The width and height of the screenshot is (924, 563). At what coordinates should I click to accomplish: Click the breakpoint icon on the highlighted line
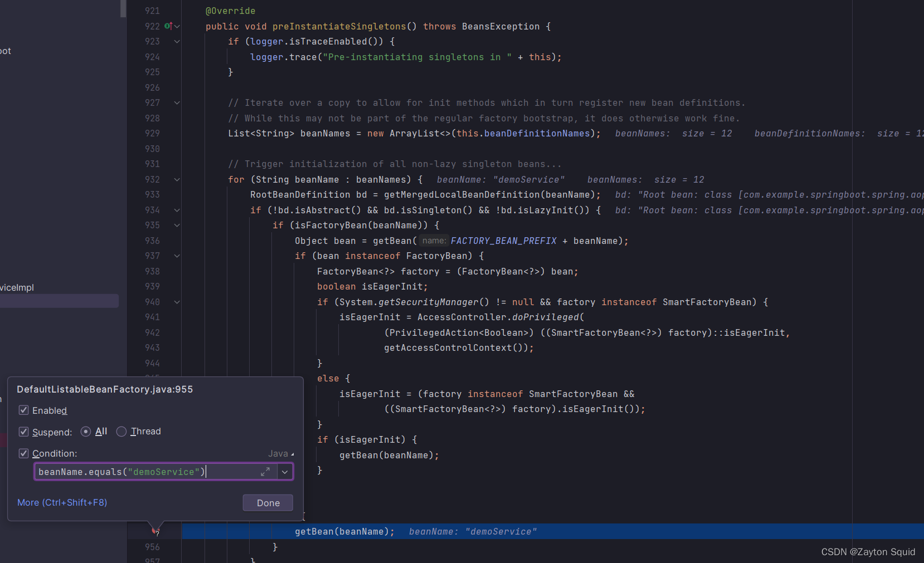tap(155, 531)
